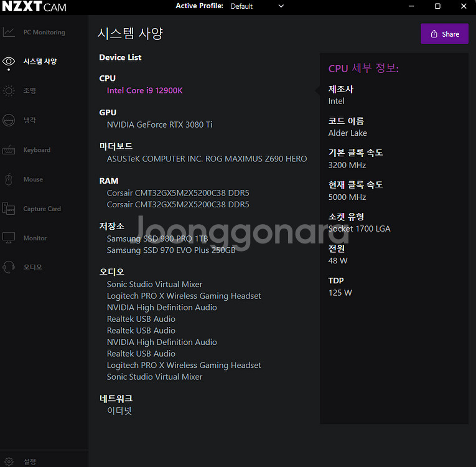Select the Keyboard icon in sidebar

point(9,150)
